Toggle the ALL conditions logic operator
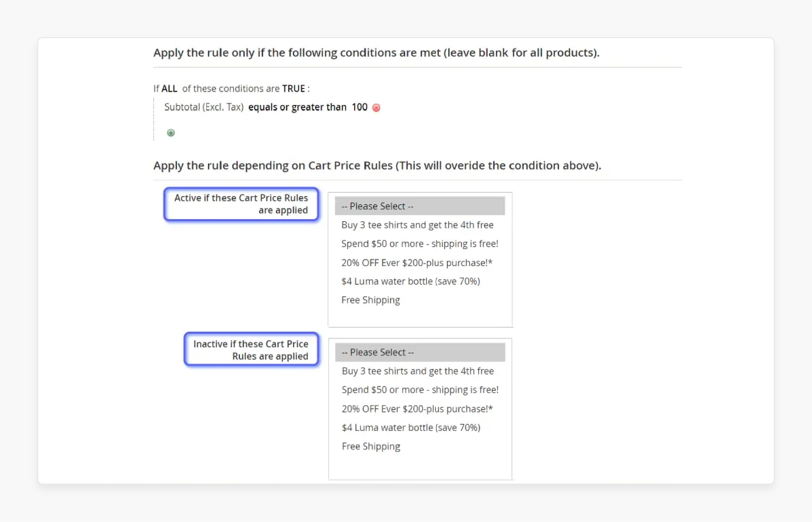Viewport: 812px width, 522px height. coord(168,88)
